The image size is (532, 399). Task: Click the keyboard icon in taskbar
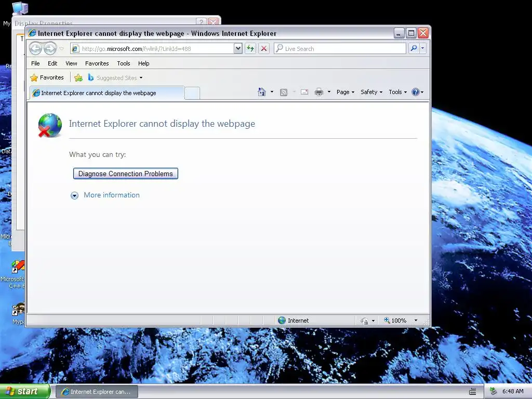[x=472, y=392]
